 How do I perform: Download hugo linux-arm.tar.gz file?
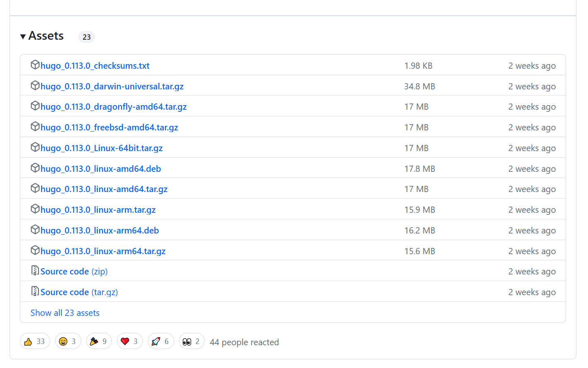pos(98,210)
